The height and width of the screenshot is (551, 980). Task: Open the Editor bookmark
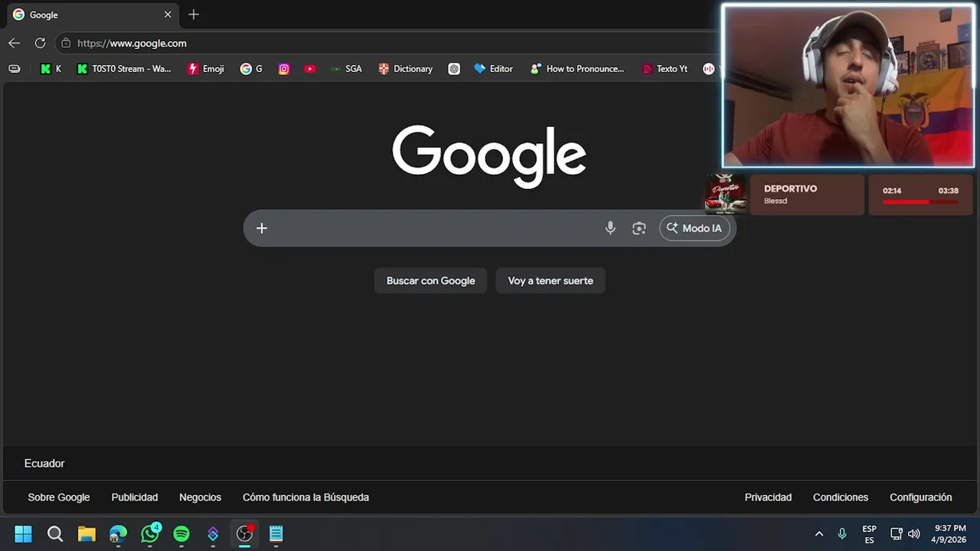tap(493, 69)
